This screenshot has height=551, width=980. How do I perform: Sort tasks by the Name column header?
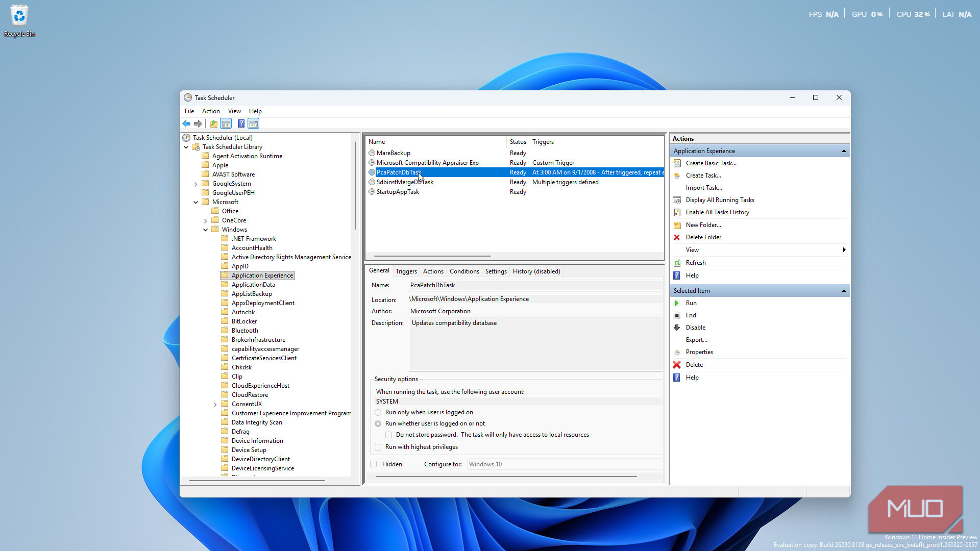click(436, 142)
